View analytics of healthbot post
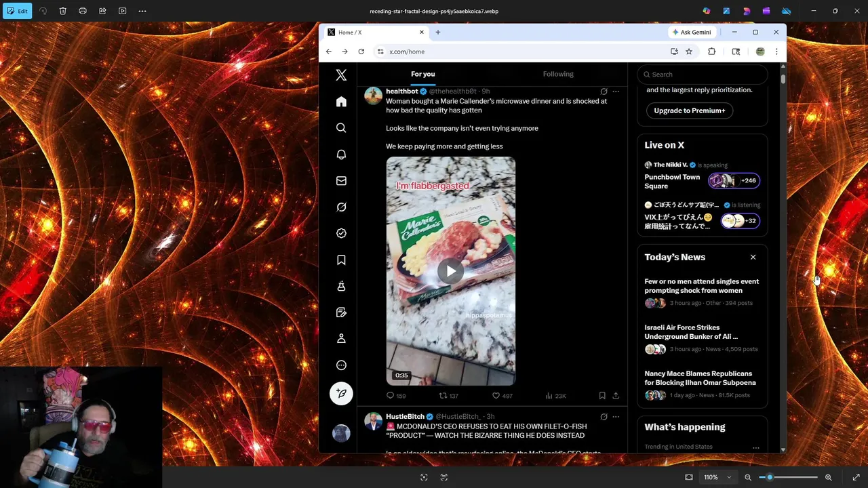 (555, 396)
